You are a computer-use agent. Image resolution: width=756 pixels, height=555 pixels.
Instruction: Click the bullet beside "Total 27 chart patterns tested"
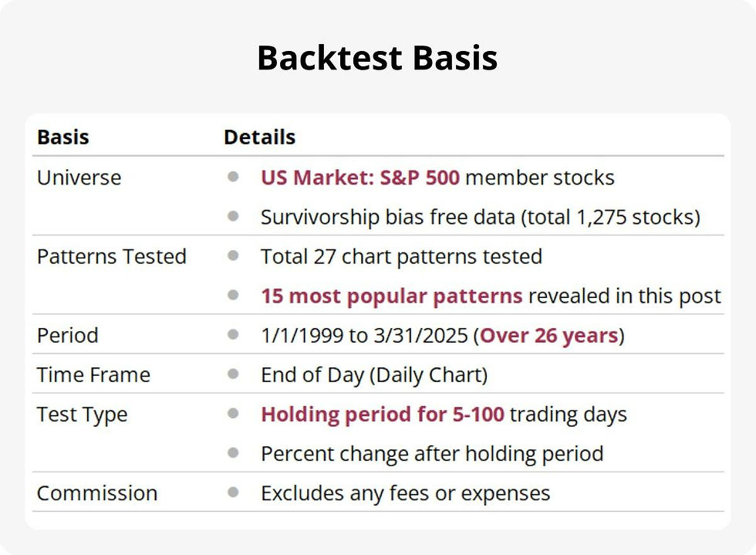pos(233,256)
